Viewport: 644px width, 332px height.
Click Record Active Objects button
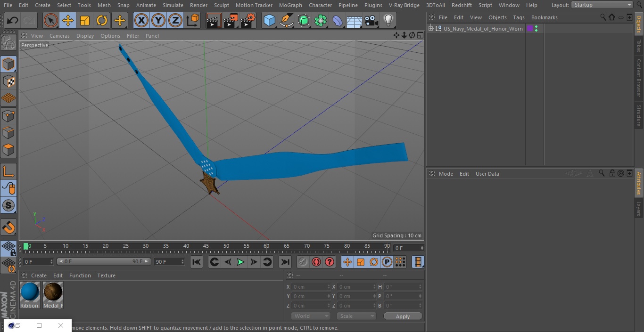pyautogui.click(x=303, y=262)
